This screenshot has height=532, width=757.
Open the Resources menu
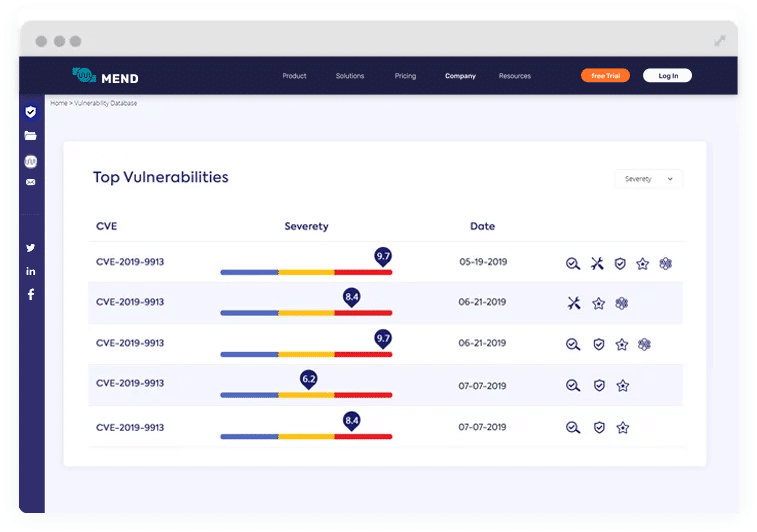[515, 76]
